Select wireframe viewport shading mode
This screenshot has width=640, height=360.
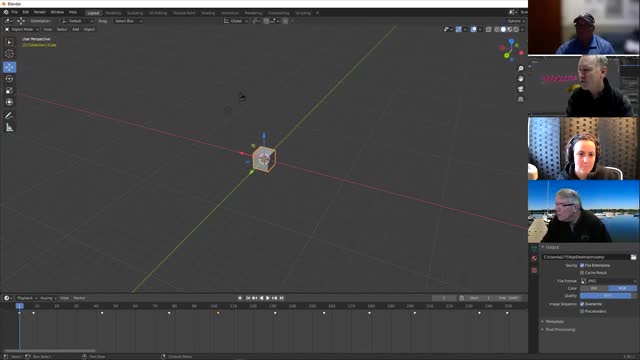[497, 29]
